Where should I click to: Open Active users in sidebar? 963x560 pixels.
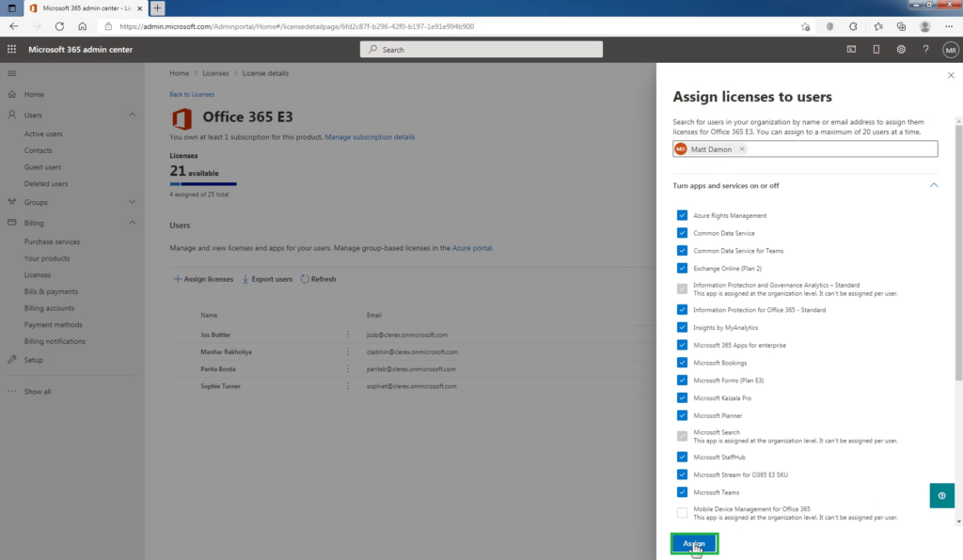point(43,133)
